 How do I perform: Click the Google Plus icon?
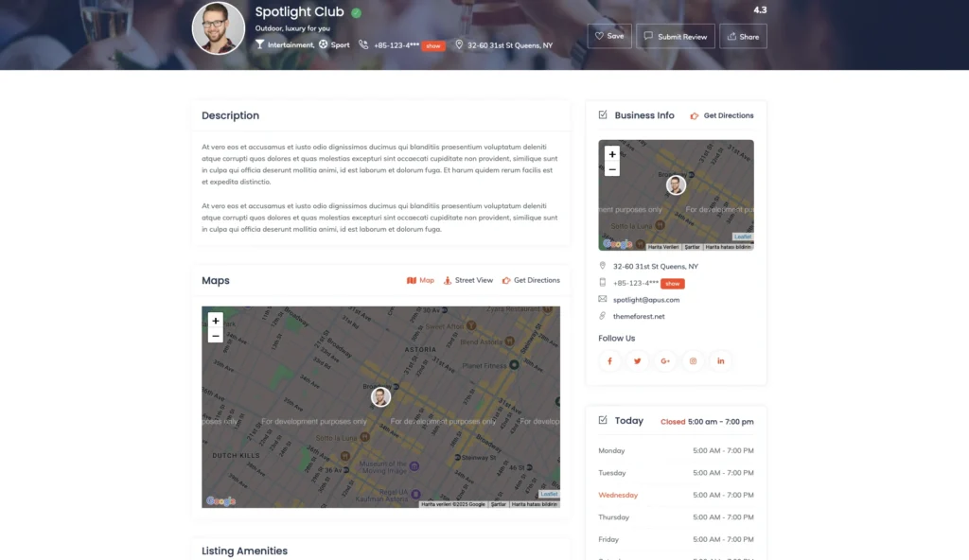point(665,360)
